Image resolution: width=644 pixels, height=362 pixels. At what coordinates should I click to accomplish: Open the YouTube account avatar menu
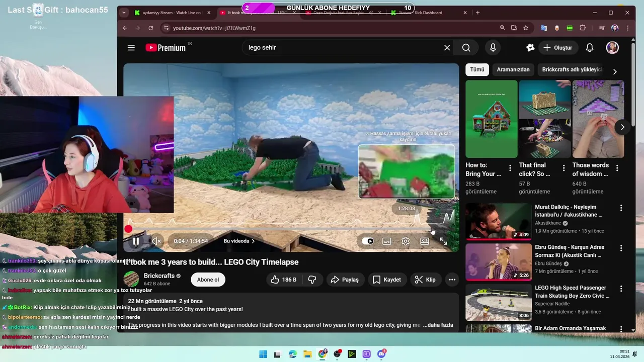612,48
